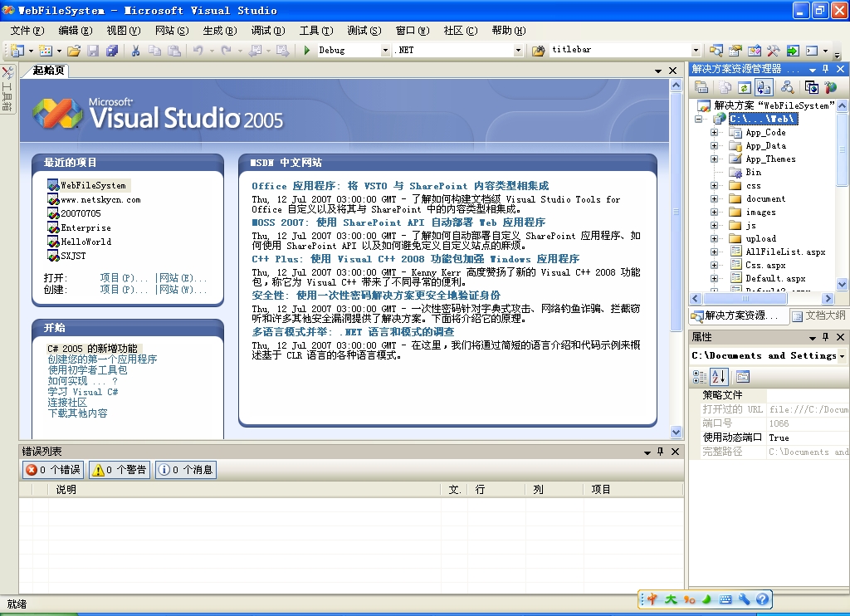Expand the images folder node
Screen dimensions: 850x616
coord(714,212)
